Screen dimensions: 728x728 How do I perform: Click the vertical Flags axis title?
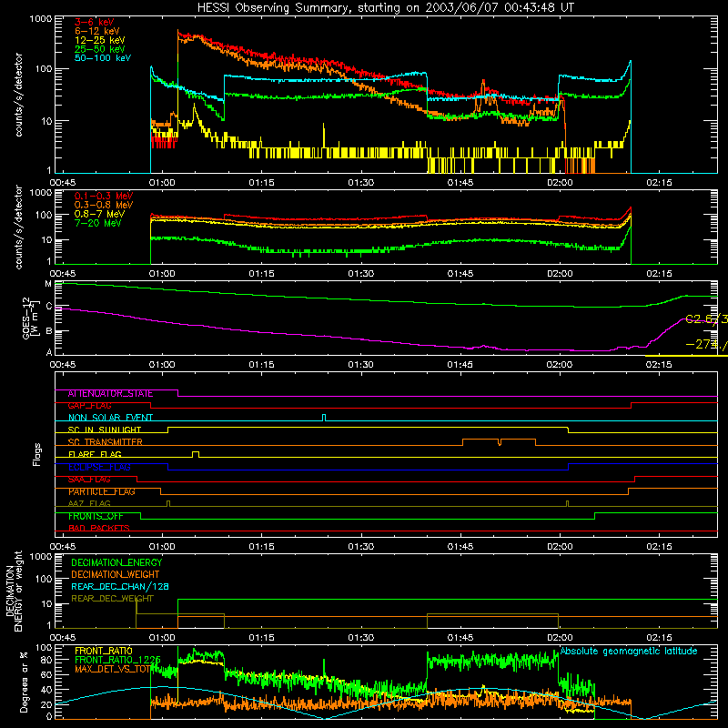(37, 454)
